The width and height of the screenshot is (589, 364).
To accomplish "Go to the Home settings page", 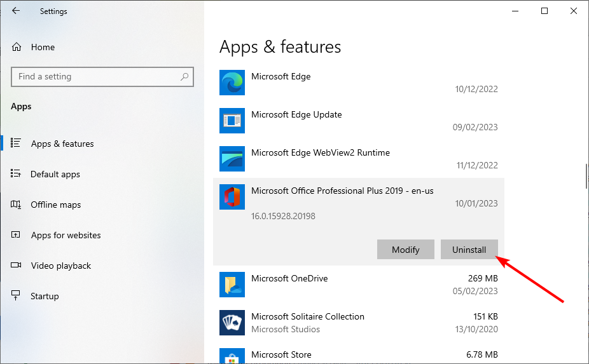I will pos(43,47).
